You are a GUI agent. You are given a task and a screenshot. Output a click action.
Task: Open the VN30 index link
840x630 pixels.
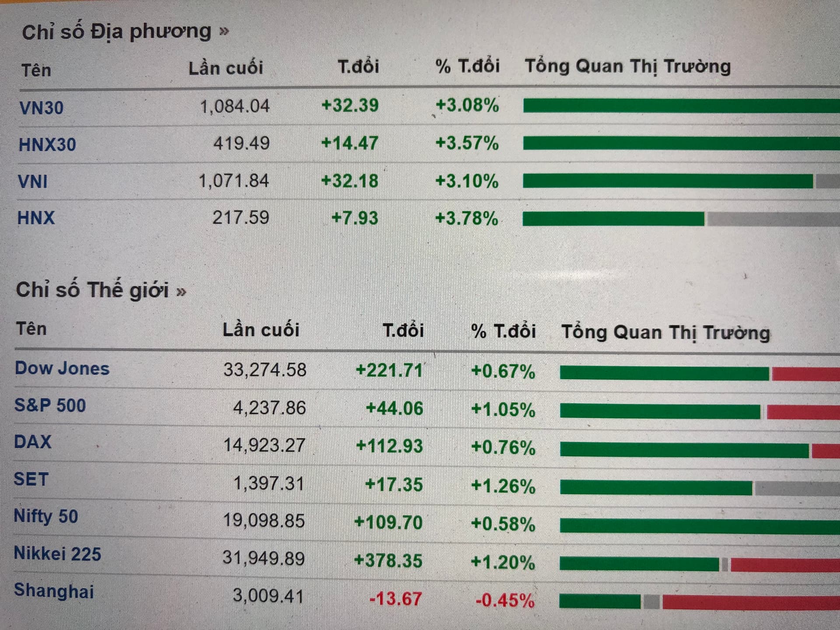pos(42,108)
